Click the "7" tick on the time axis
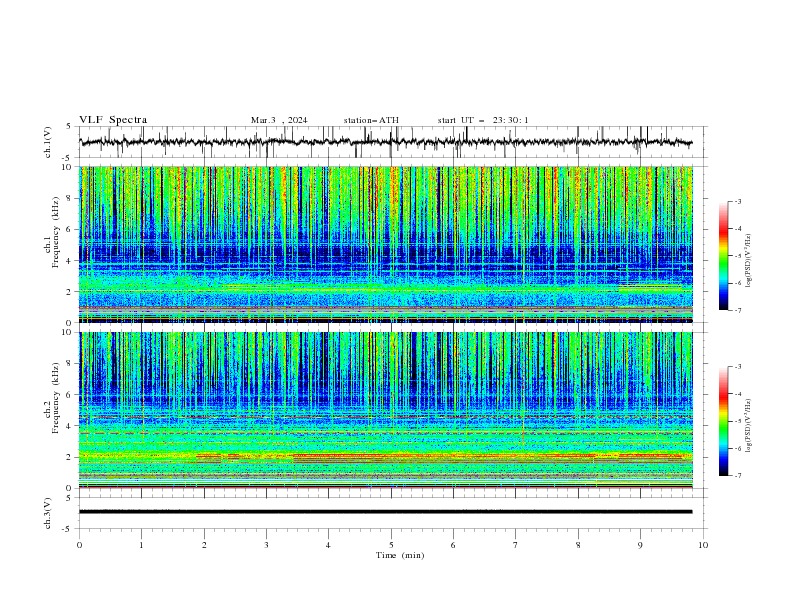Image resolution: width=792 pixels, height=612 pixels. click(x=516, y=545)
